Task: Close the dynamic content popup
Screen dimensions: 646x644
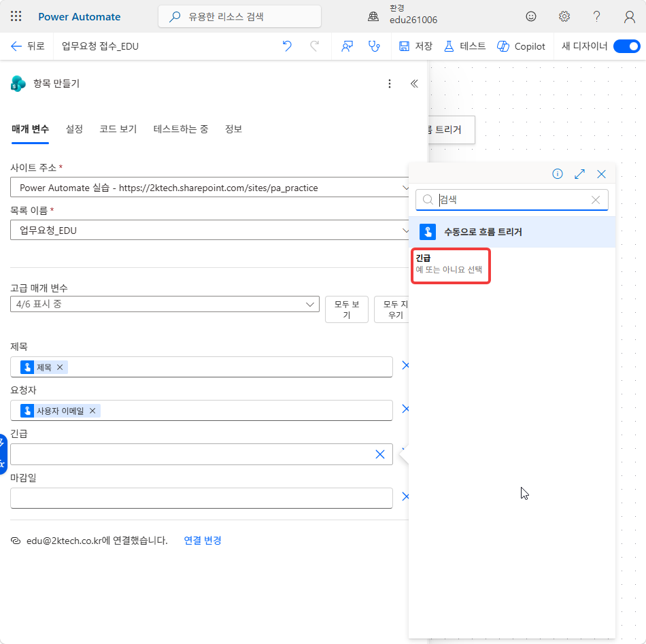Action: point(601,174)
